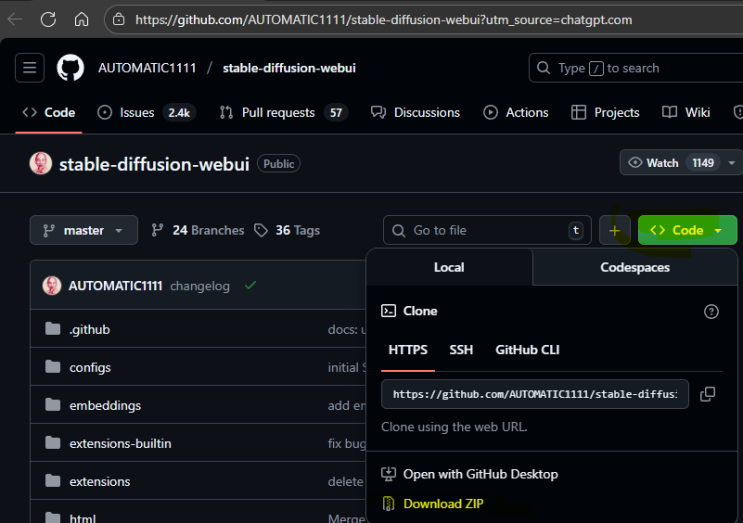
Task: Open the Projects tab
Action: tap(605, 112)
